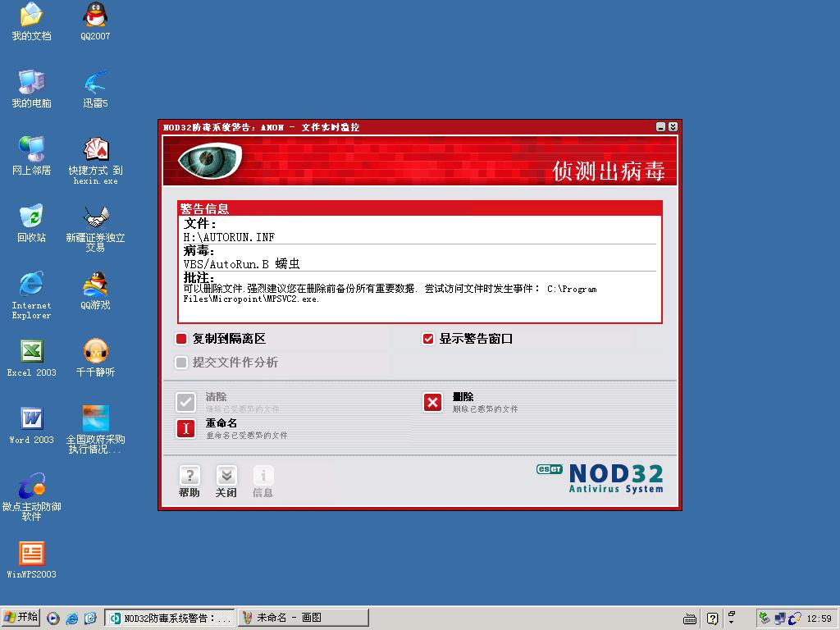Image resolution: width=840 pixels, height=630 pixels.
Task: Switch to NOD32防毒系统警告 taskbar item
Action: pyautogui.click(x=170, y=618)
